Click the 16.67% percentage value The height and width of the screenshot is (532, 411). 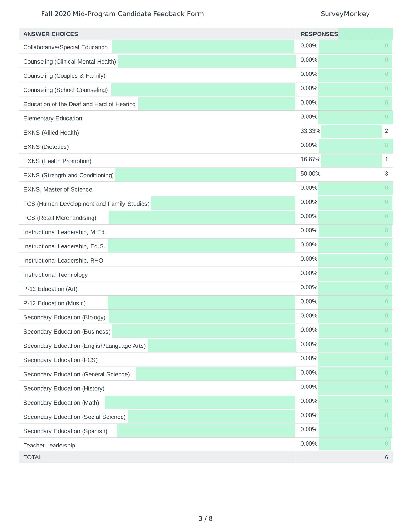click(x=310, y=159)
